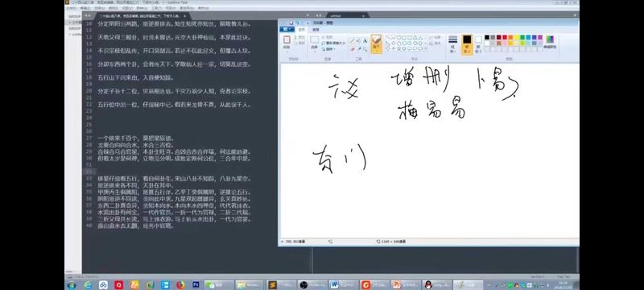Viewport: 644px width, 290px height.
Task: Open the Brushes dropdown in Paint
Action: tap(376, 44)
